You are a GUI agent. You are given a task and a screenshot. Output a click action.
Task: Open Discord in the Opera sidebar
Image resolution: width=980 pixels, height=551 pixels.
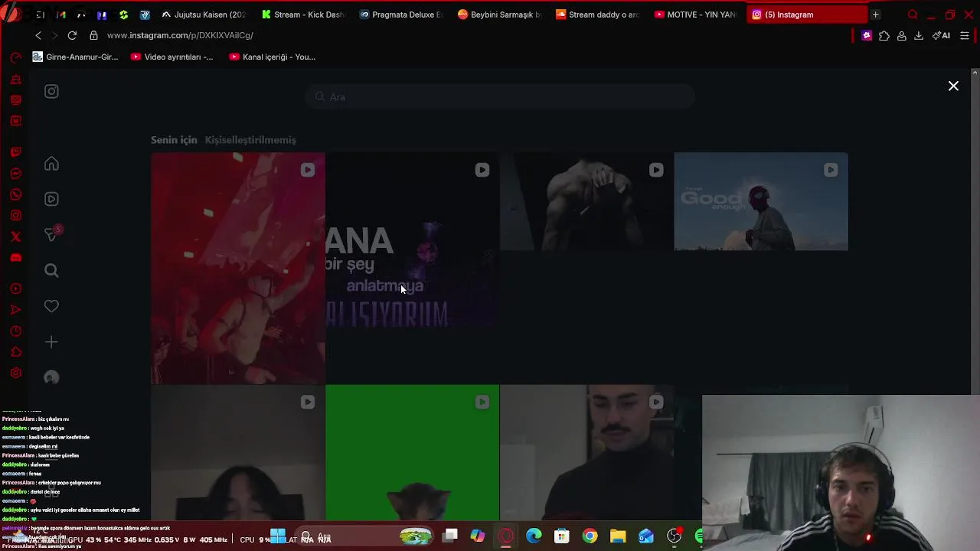(15, 258)
